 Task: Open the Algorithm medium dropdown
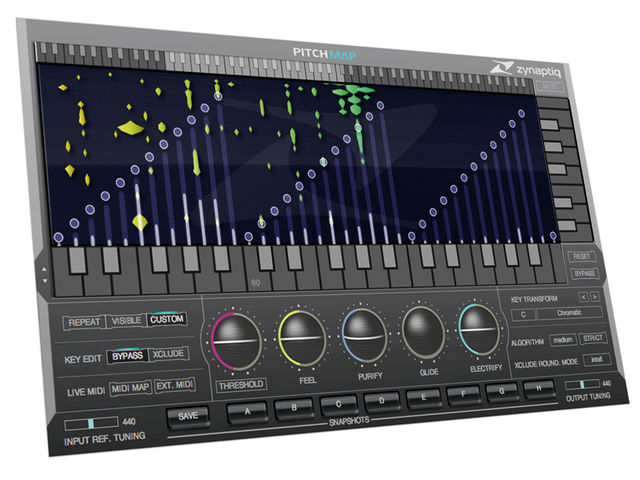point(563,340)
